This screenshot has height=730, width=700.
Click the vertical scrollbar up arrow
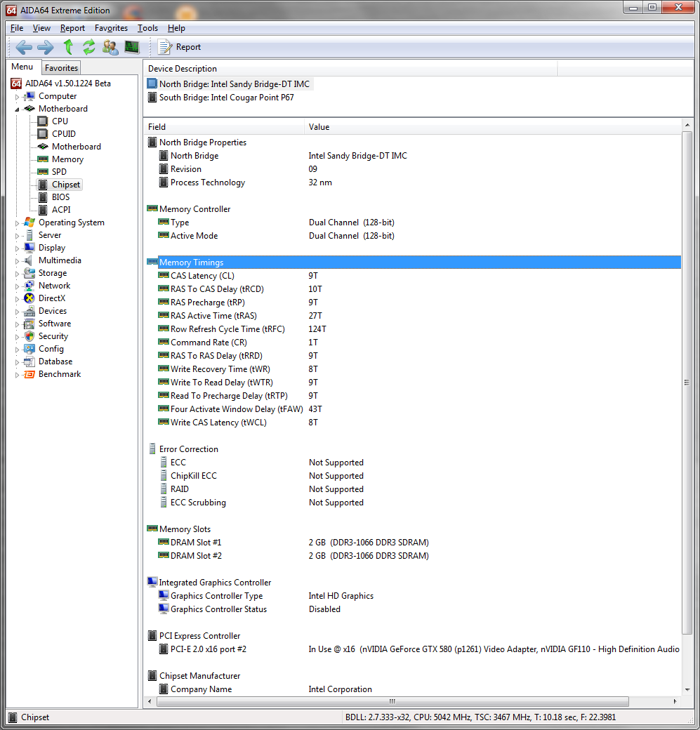click(687, 125)
